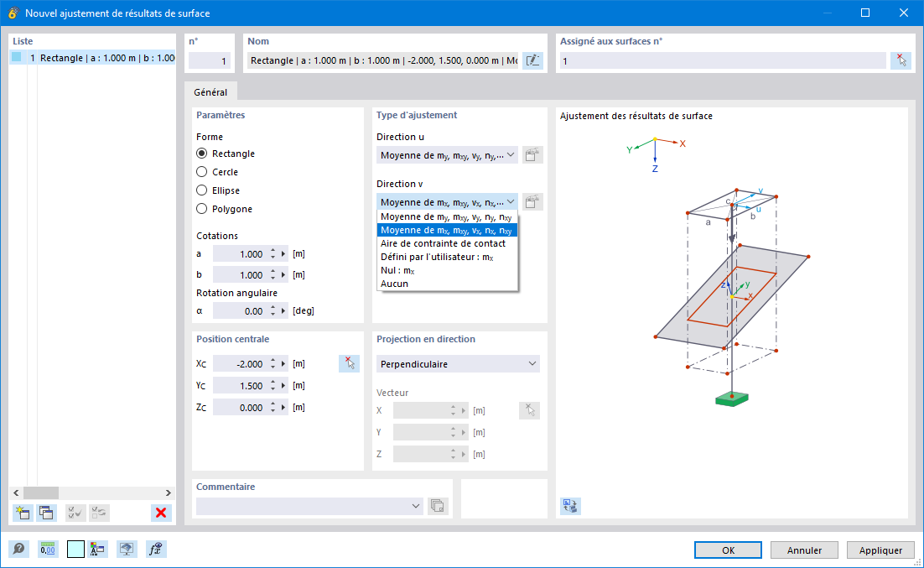The height and width of the screenshot is (568, 924).
Task: Delete selected item with the red X
Action: coord(161,513)
